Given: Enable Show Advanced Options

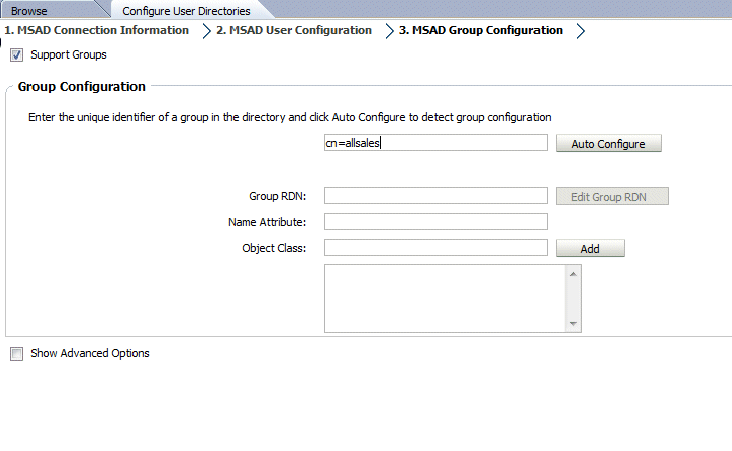Looking at the screenshot, I should tap(17, 353).
